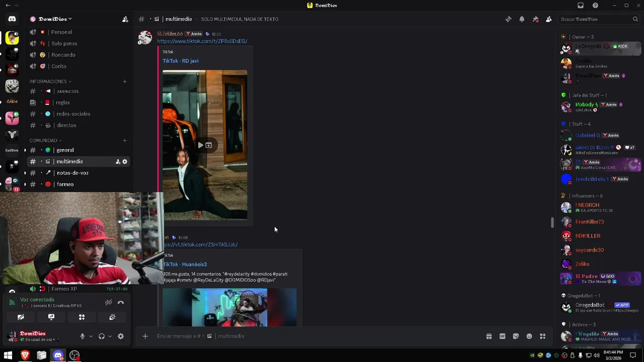Deafen with headphones icon

pyautogui.click(x=102, y=336)
